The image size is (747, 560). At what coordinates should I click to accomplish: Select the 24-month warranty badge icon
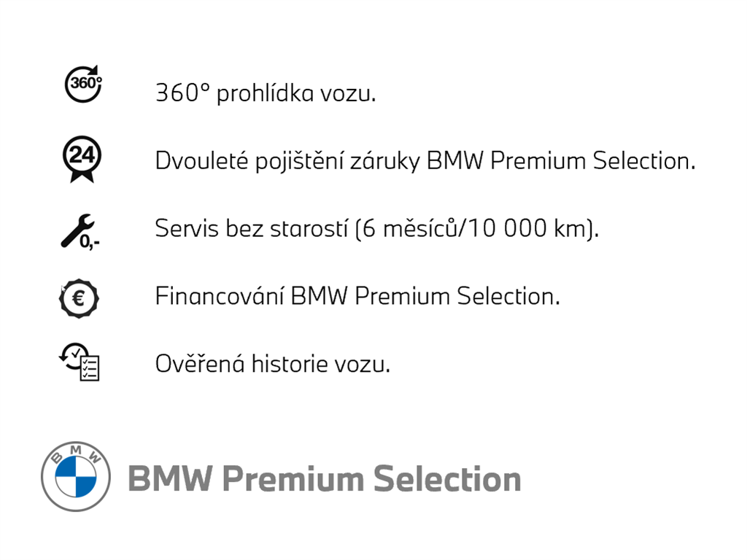80,155
